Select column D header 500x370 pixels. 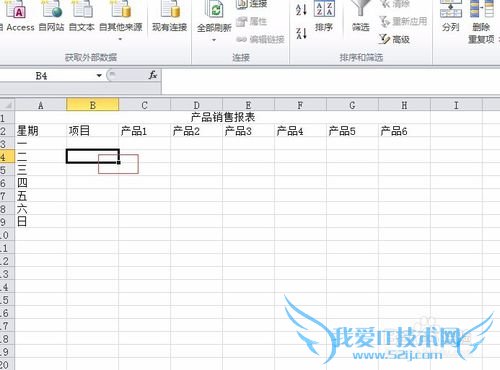196,105
